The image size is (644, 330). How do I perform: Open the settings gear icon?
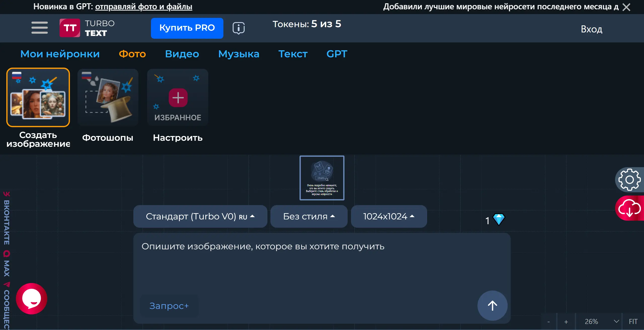629,179
